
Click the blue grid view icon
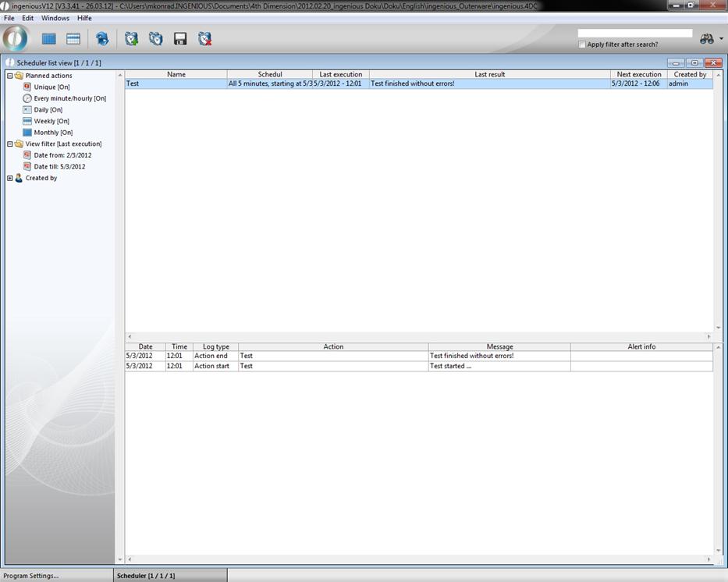(49, 39)
